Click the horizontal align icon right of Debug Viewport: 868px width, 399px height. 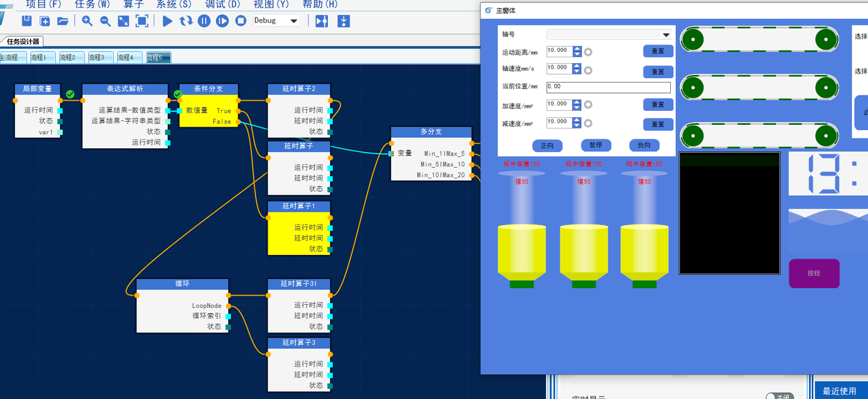click(322, 21)
